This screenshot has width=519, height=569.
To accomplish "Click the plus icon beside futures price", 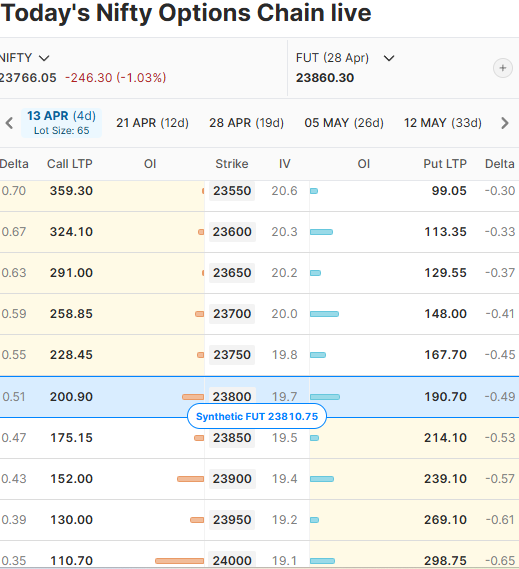I will point(503,68).
